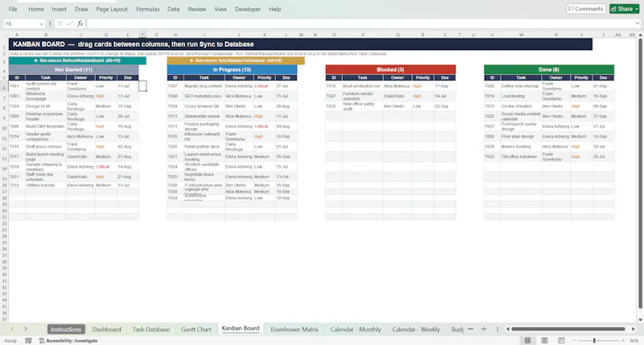Switch to Normal view in status bar
This screenshot has width=644, height=345.
pos(528,340)
